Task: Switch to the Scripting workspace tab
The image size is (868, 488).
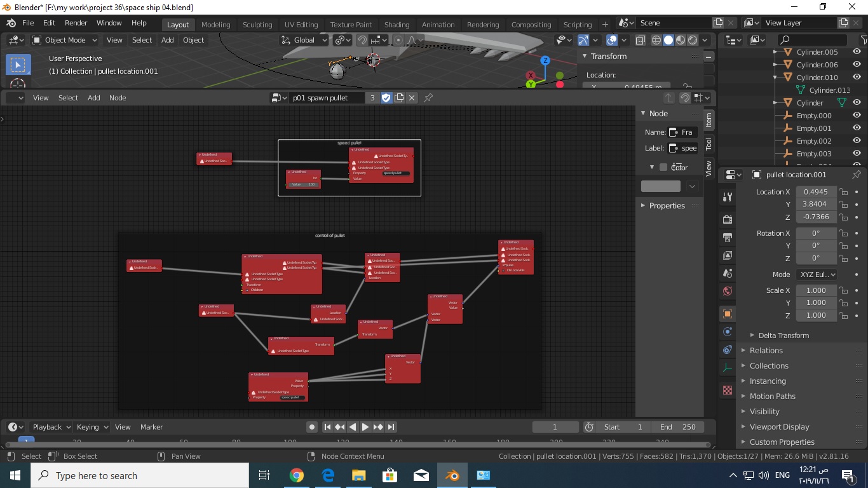Action: (578, 25)
